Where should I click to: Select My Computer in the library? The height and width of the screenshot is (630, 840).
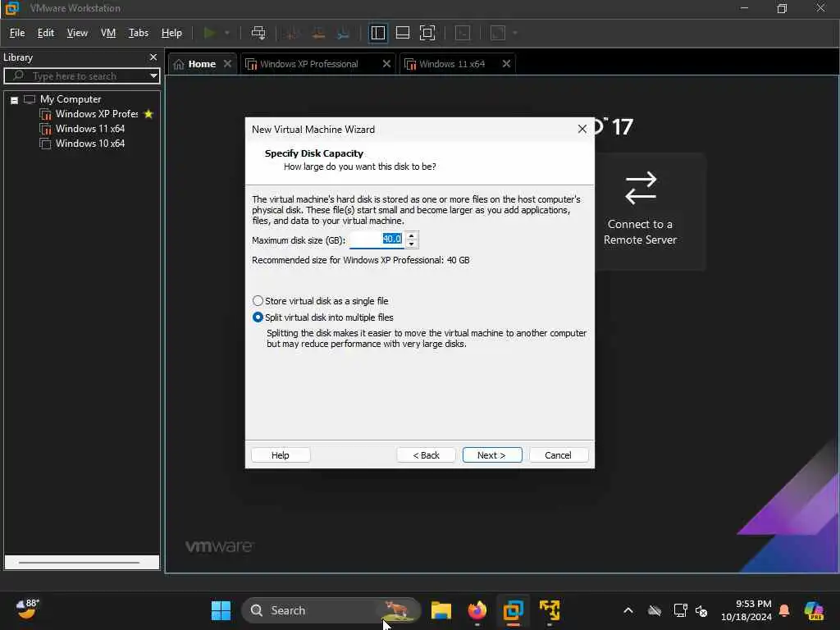click(x=71, y=99)
